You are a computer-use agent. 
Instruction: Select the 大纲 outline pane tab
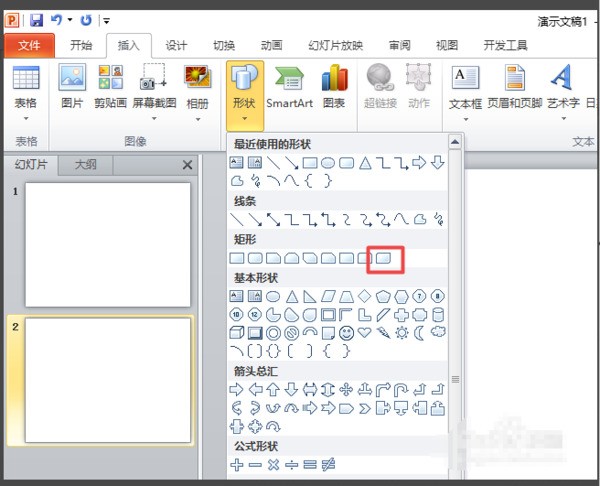pos(85,165)
